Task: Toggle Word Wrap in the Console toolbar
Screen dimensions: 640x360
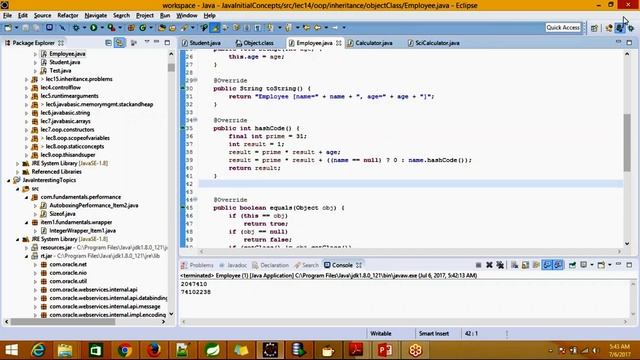Action: [536, 265]
